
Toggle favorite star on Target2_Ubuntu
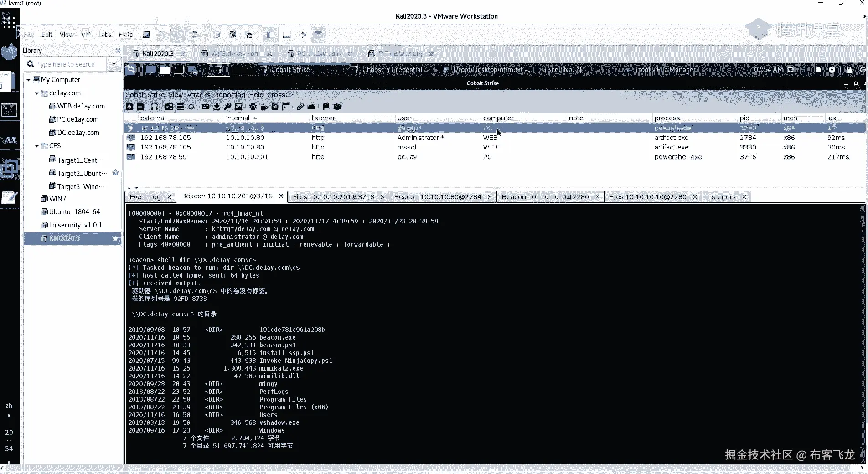click(115, 173)
